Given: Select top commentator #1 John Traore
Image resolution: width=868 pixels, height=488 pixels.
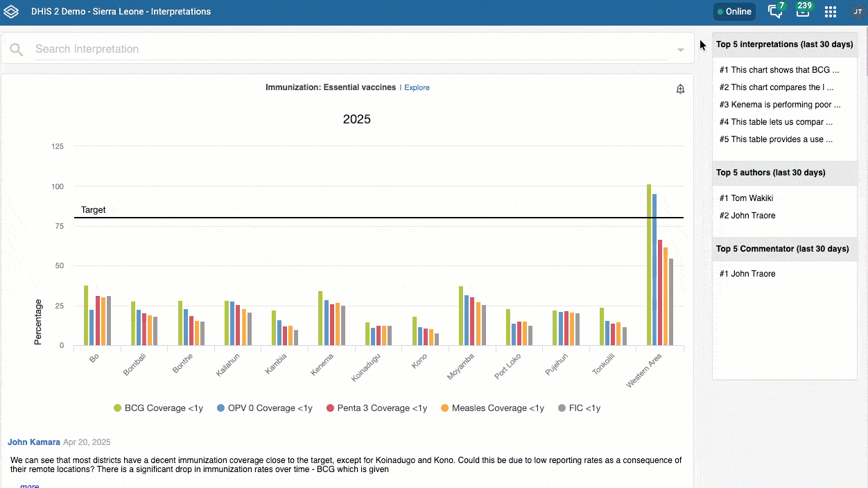Looking at the screenshot, I should point(747,274).
